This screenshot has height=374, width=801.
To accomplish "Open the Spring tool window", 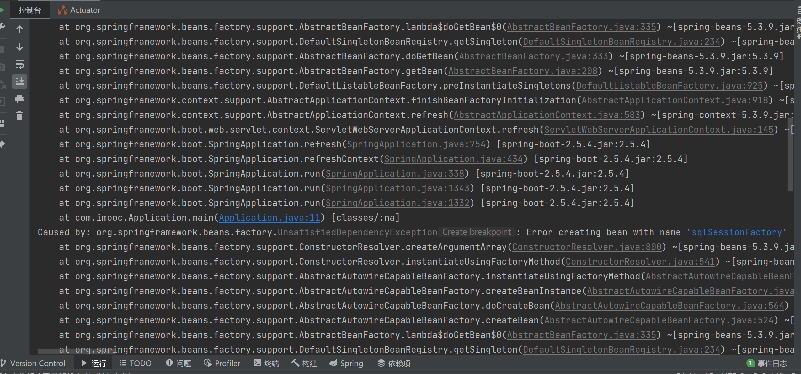I will click(x=346, y=363).
